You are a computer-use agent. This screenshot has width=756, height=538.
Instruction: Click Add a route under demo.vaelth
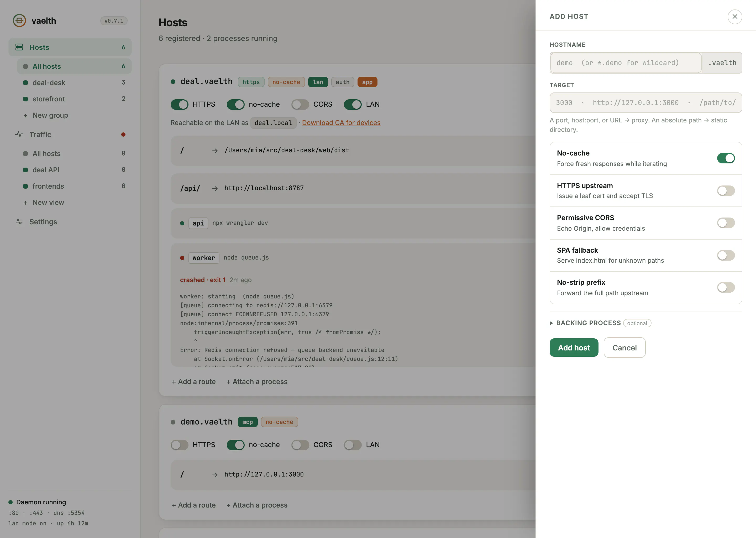click(194, 505)
